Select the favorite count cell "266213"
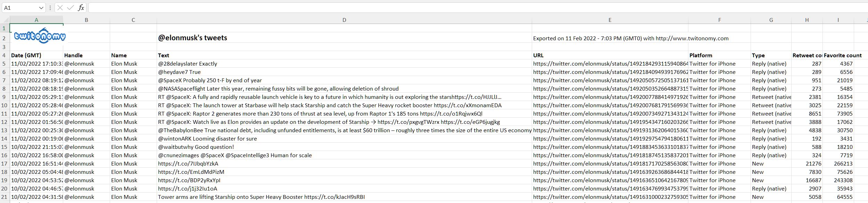This screenshot has width=868, height=203. (838, 163)
